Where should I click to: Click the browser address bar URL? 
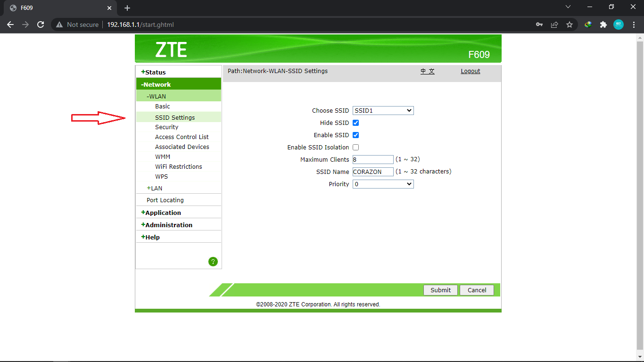(x=140, y=25)
